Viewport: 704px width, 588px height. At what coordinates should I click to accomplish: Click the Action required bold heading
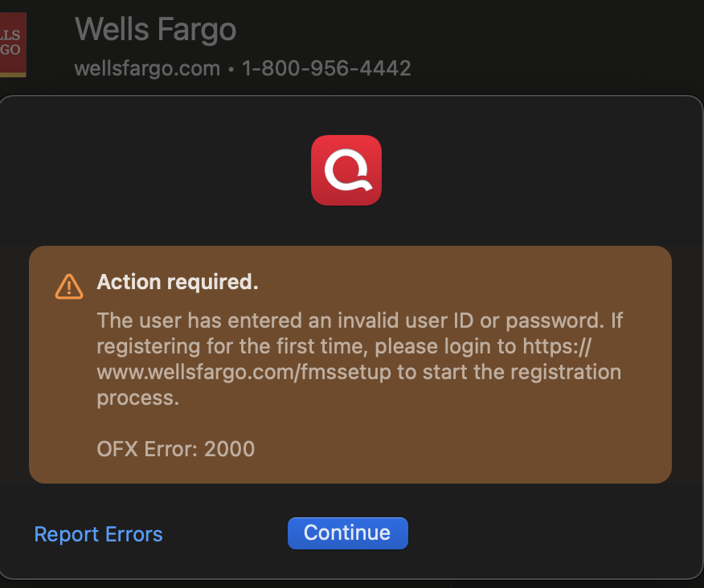[178, 282]
